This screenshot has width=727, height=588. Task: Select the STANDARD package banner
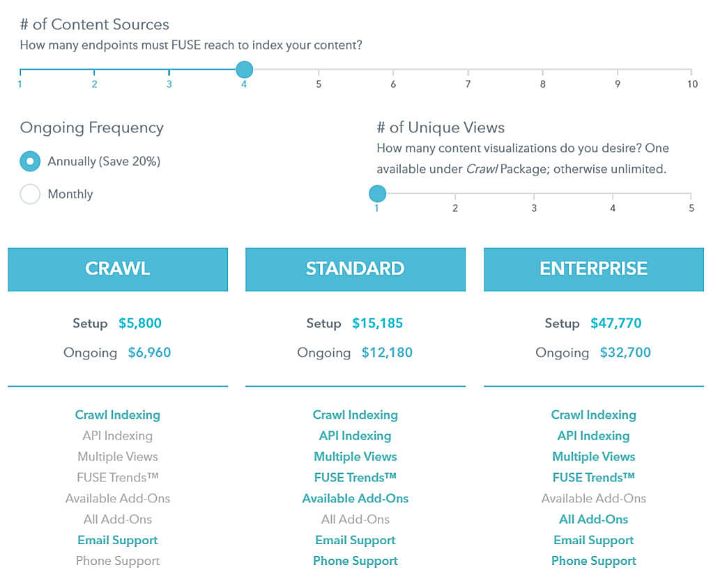click(355, 270)
